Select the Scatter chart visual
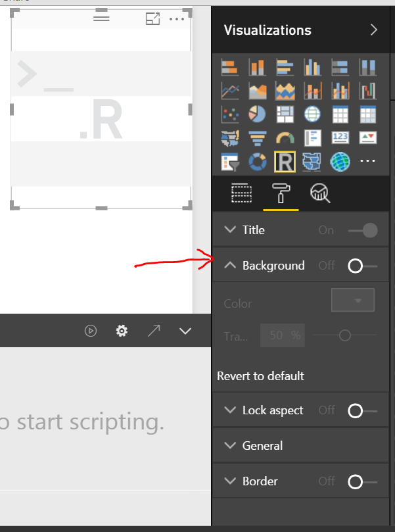Image resolution: width=395 pixels, height=532 pixels. tap(229, 114)
